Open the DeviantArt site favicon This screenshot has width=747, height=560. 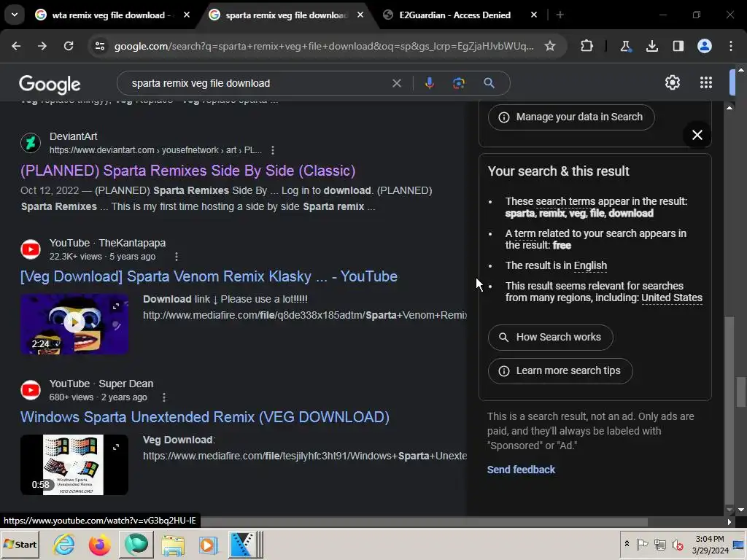31,143
